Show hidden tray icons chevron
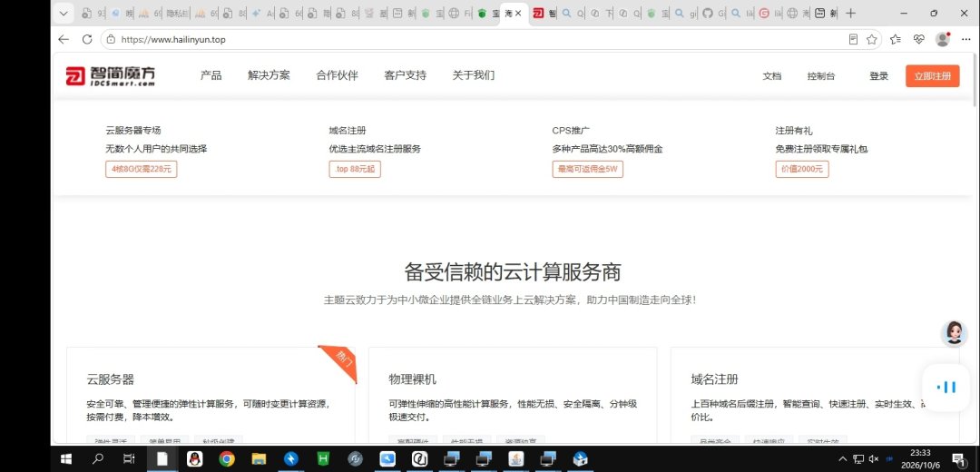 tap(842, 459)
